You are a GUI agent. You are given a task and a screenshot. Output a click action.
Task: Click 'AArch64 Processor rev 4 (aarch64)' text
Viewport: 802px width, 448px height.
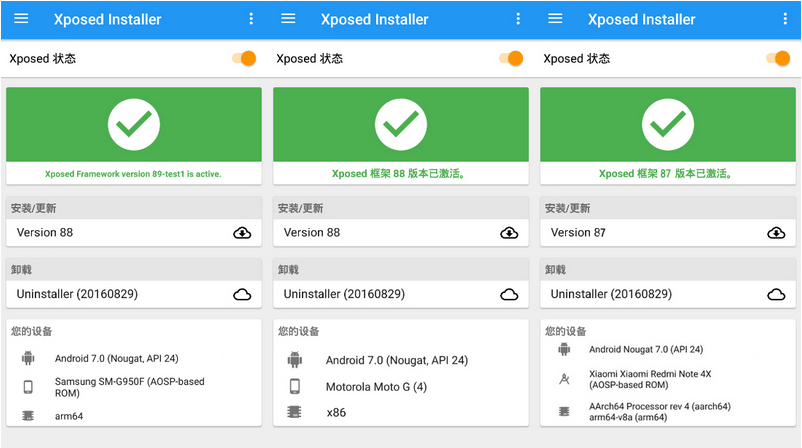click(660, 406)
